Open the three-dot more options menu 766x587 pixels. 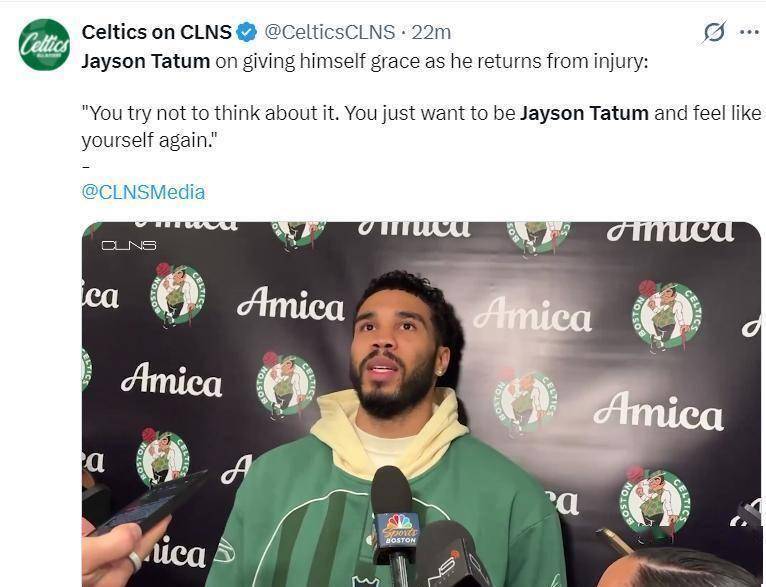[x=749, y=32]
